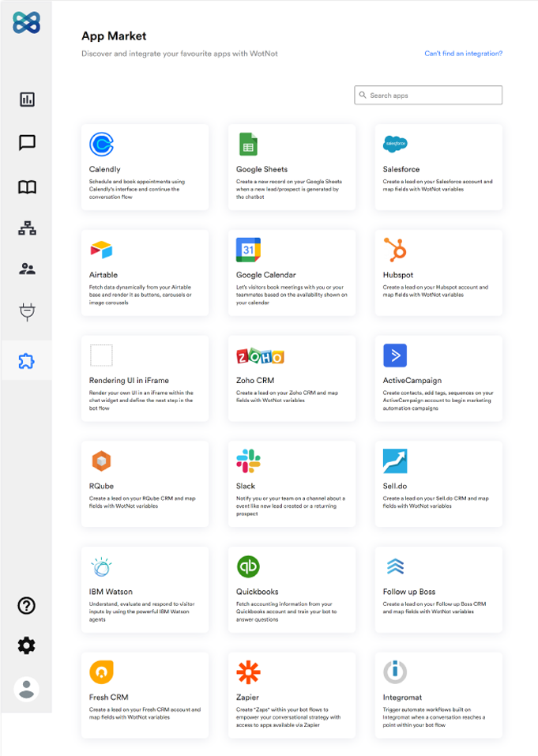Open the open-book knowledge base sidebar icon
Viewport: 538px width, 756px height.
(x=27, y=187)
